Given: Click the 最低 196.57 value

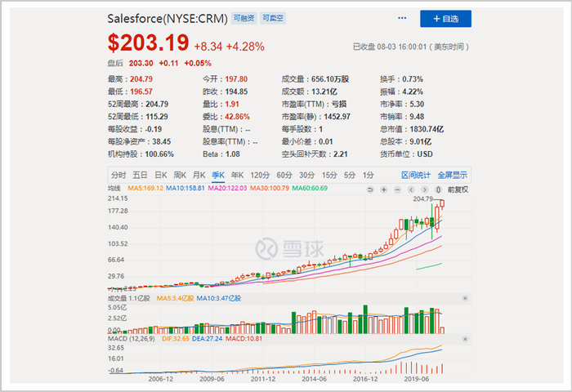Looking at the screenshot, I should (141, 91).
